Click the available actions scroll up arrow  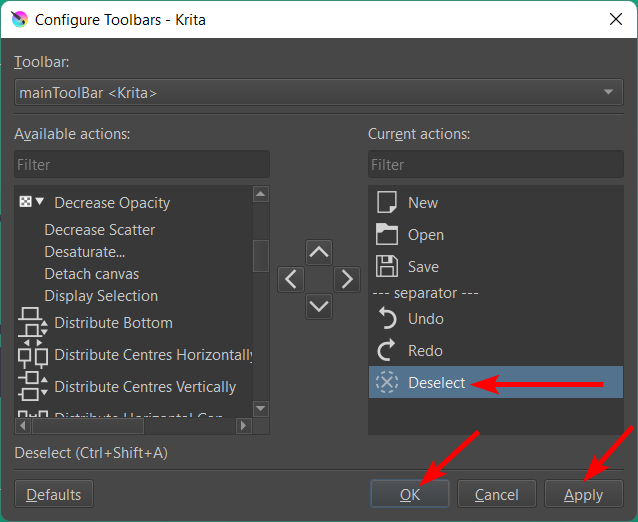[x=260, y=194]
